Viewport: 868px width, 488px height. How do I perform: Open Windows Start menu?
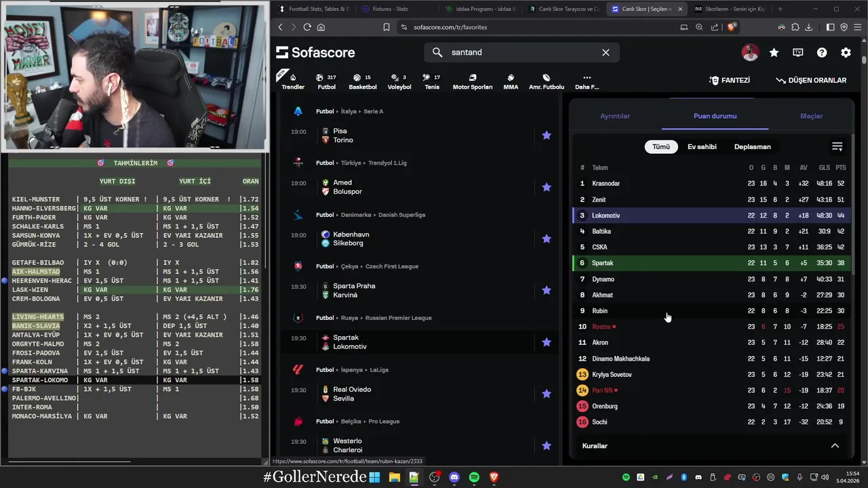[374, 477]
